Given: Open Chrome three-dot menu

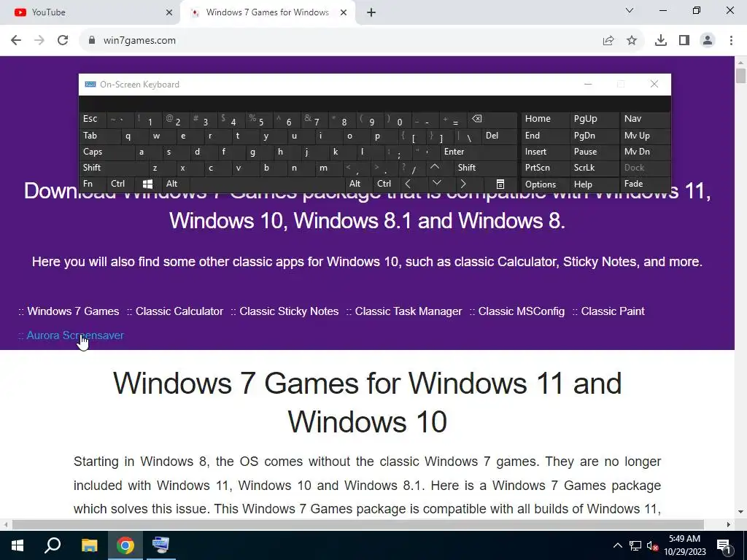Looking at the screenshot, I should [731, 41].
